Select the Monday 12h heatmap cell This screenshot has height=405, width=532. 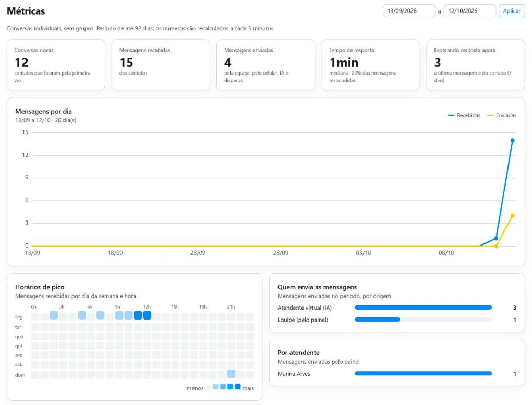tap(147, 315)
